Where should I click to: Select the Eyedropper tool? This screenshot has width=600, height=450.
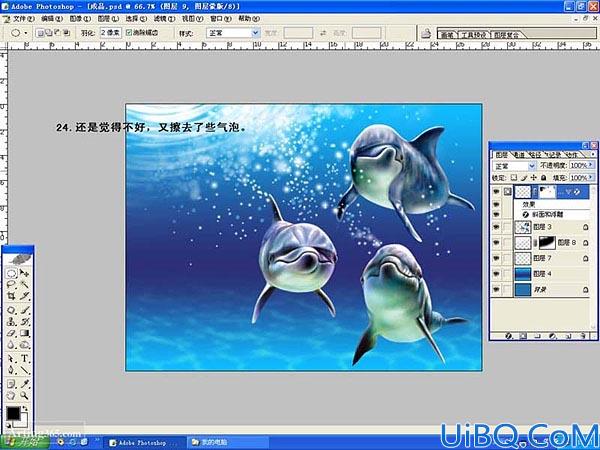pos(24,383)
